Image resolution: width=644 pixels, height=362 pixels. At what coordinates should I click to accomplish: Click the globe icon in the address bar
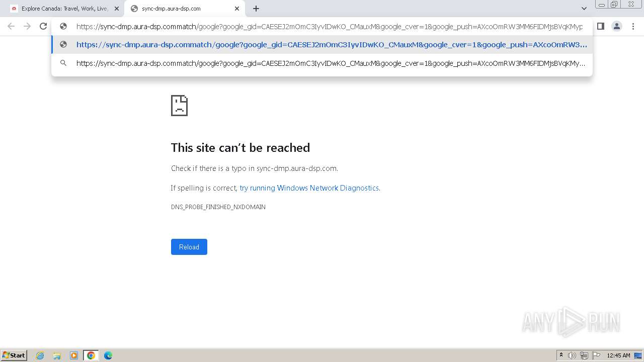point(63,26)
